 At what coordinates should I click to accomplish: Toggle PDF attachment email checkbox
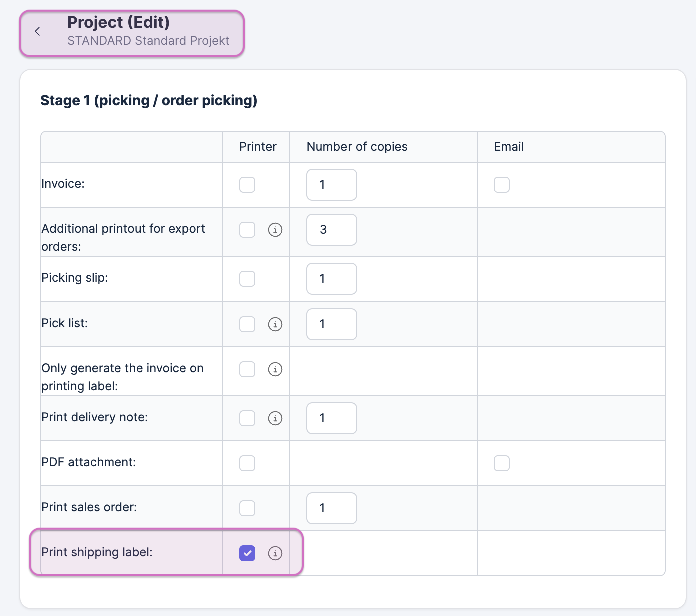(x=502, y=463)
